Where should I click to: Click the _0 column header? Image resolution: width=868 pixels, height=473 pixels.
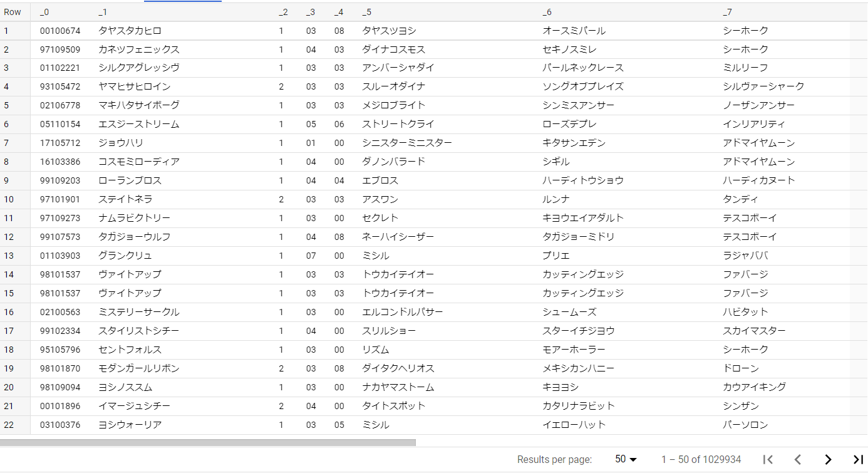coord(44,12)
